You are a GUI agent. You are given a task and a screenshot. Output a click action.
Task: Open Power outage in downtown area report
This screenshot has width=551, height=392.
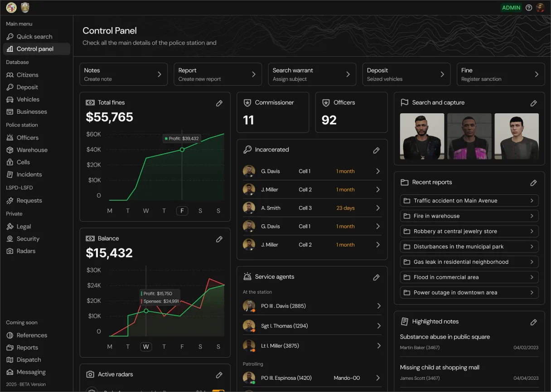[469, 293]
